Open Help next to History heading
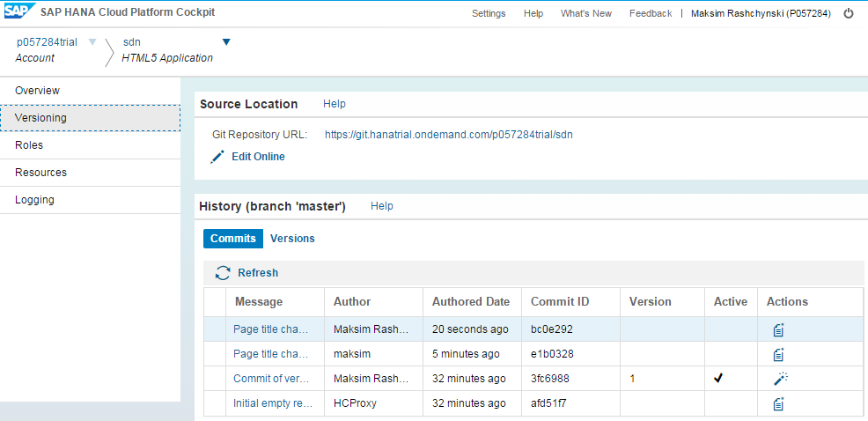This screenshot has width=868, height=421. pyautogui.click(x=382, y=206)
